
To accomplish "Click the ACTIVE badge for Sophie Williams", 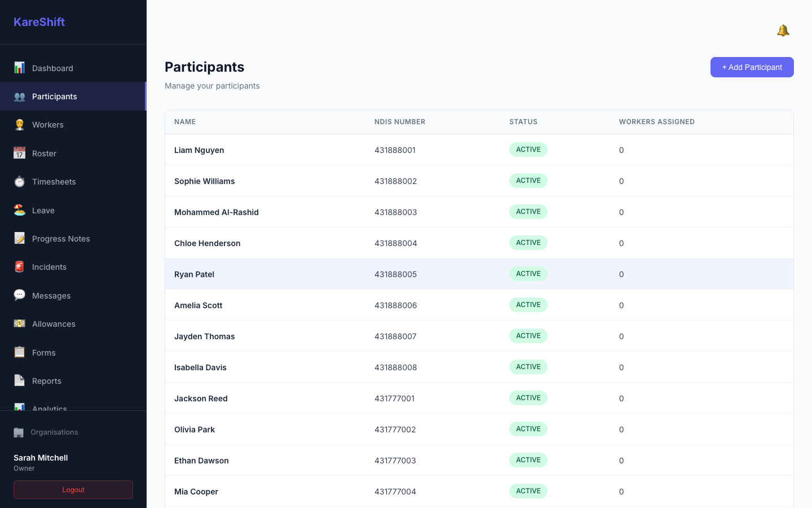I will tap(528, 181).
